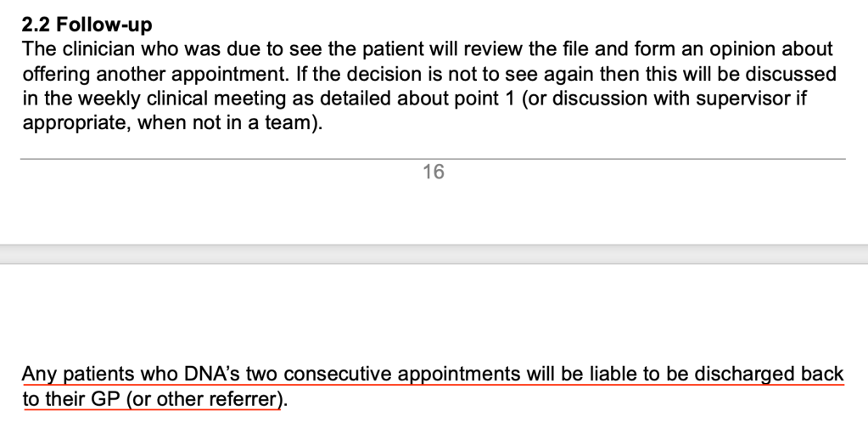Click the word "team" before closing parenthesis
The width and height of the screenshot is (868, 434).
coord(285,121)
